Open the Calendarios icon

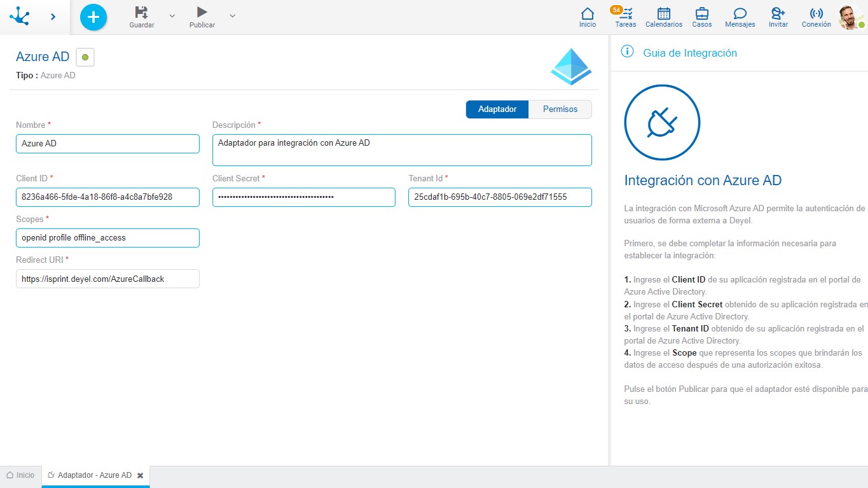[663, 13]
